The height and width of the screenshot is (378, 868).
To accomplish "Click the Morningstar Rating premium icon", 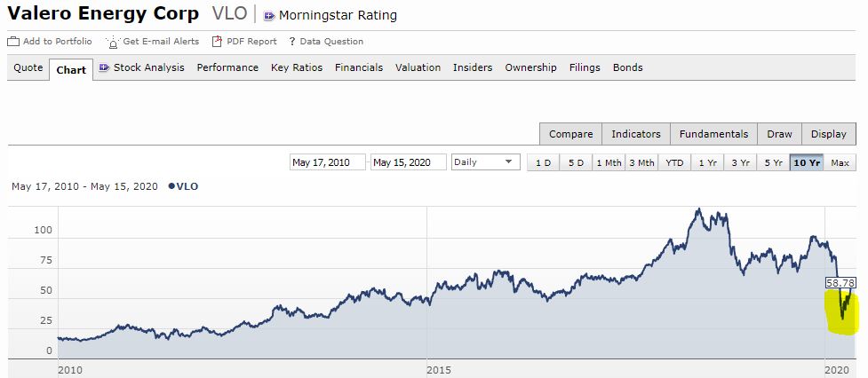I will [269, 16].
